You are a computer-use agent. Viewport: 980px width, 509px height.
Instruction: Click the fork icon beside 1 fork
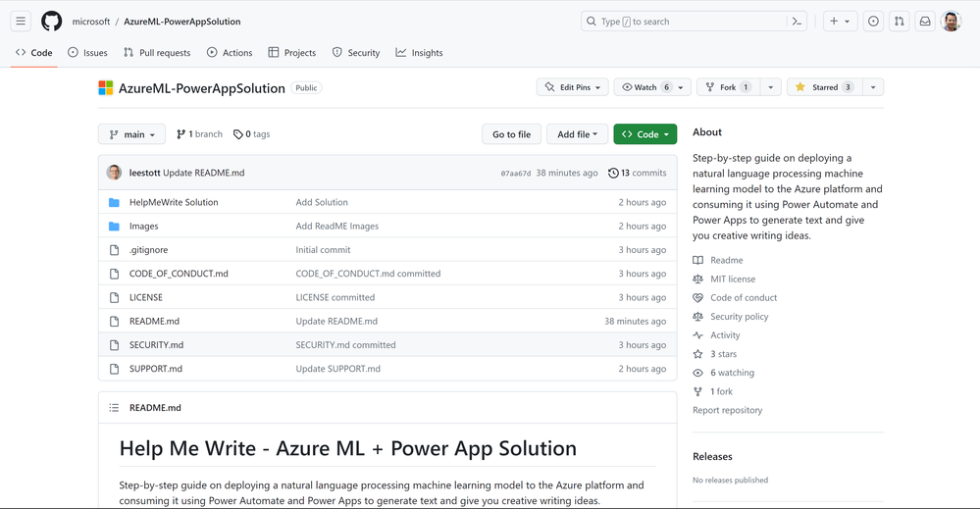pyautogui.click(x=698, y=391)
